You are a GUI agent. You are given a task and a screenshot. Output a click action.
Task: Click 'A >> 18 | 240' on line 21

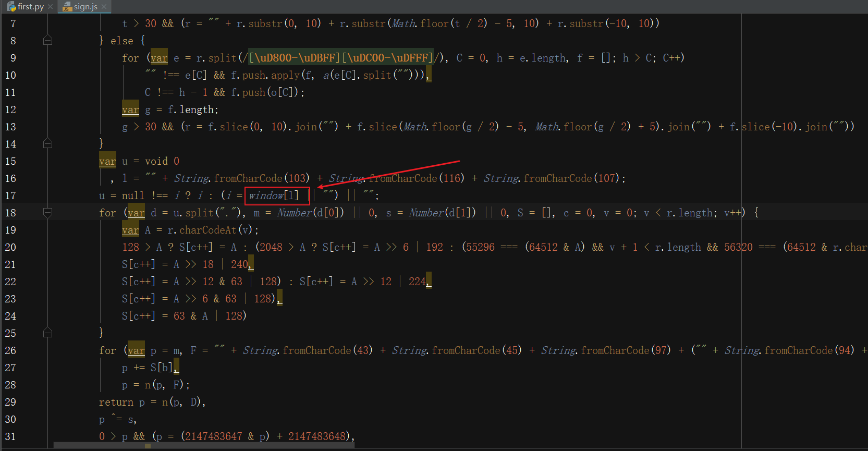coord(211,264)
